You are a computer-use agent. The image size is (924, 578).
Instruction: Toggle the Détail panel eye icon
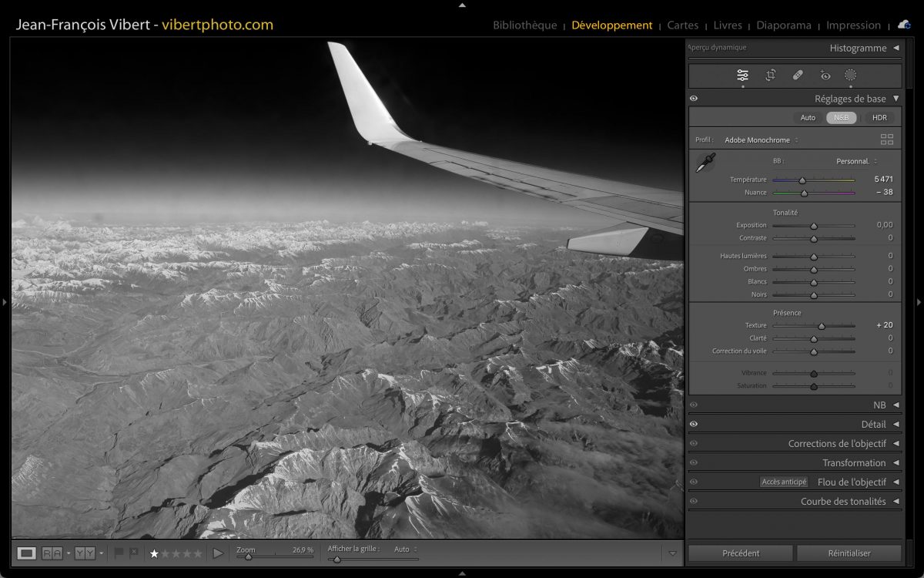coord(694,424)
